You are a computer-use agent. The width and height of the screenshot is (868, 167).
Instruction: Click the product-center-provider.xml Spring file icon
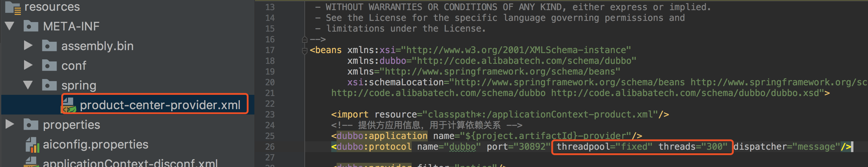point(69,105)
